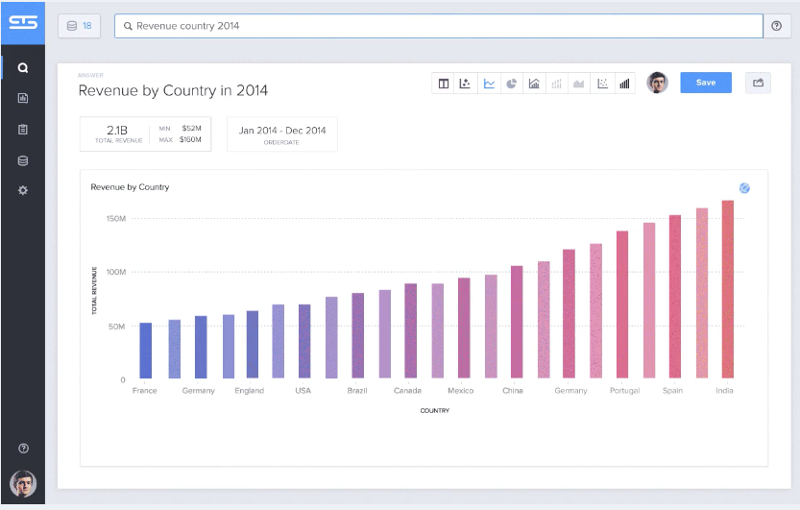Open settings gear in sidebar
The height and width of the screenshot is (510, 800).
23,190
